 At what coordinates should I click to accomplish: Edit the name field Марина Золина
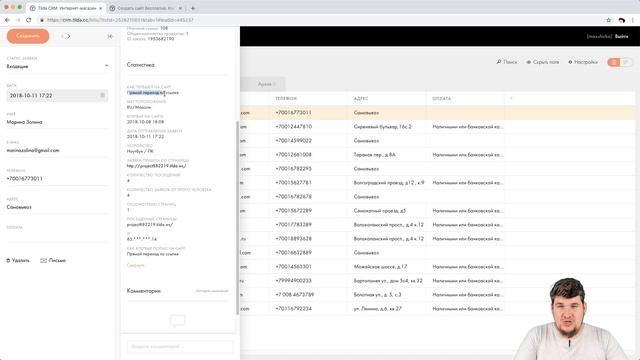pyautogui.click(x=57, y=122)
